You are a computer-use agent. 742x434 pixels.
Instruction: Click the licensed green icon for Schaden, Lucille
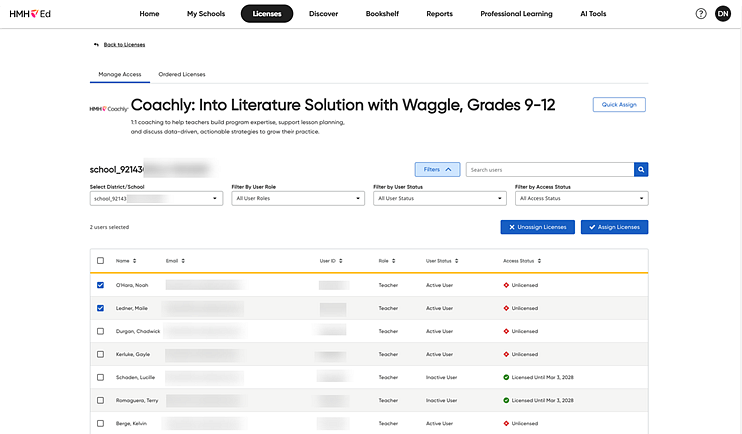click(506, 377)
